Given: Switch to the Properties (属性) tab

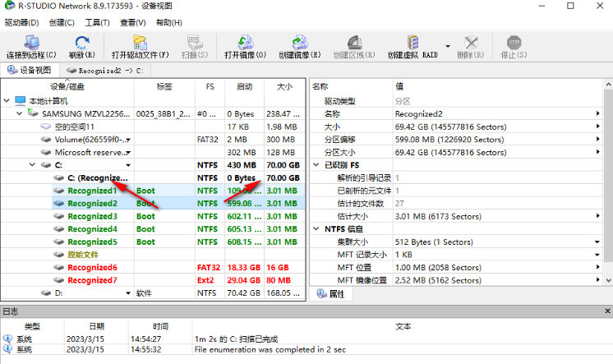Looking at the screenshot, I should point(330,293).
